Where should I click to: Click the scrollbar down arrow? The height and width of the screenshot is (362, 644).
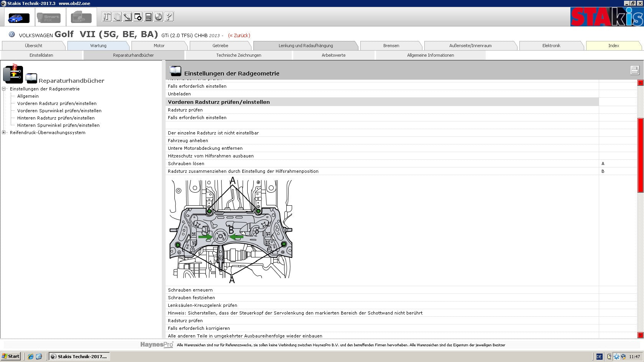tap(640, 335)
